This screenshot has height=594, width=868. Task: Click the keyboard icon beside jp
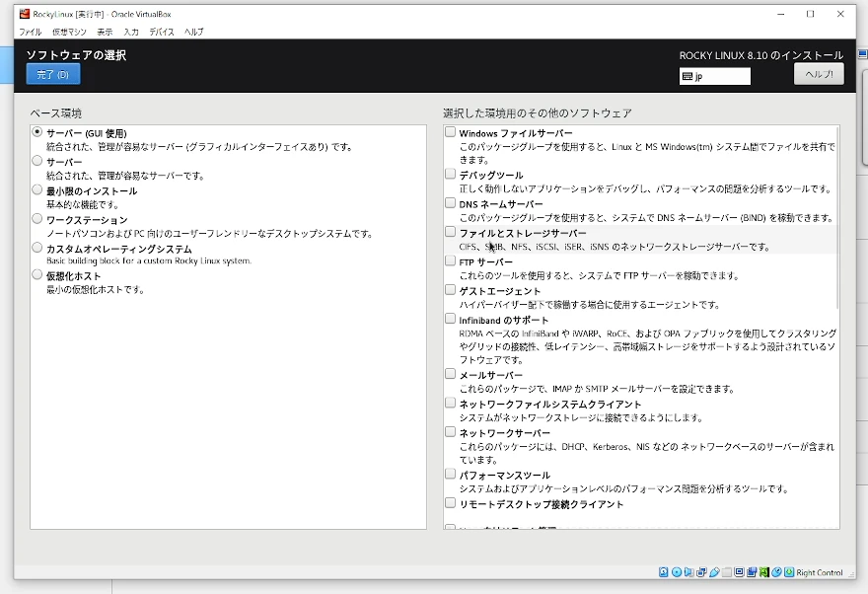tap(687, 76)
